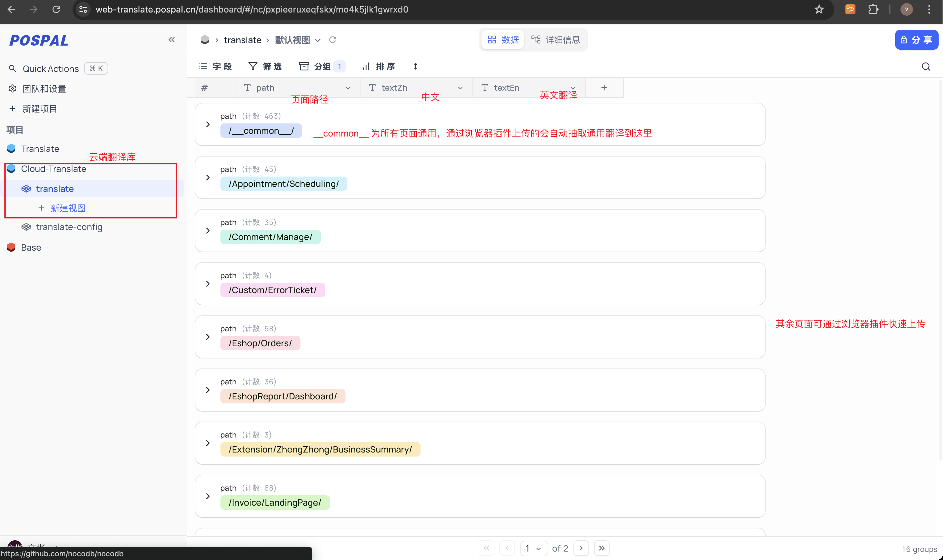This screenshot has height=560, width=943.
Task: Open the 排序 sort tool
Action: click(379, 67)
